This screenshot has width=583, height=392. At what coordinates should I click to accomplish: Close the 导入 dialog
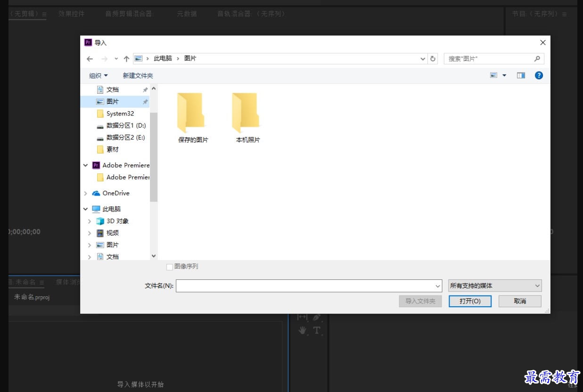[x=542, y=42]
